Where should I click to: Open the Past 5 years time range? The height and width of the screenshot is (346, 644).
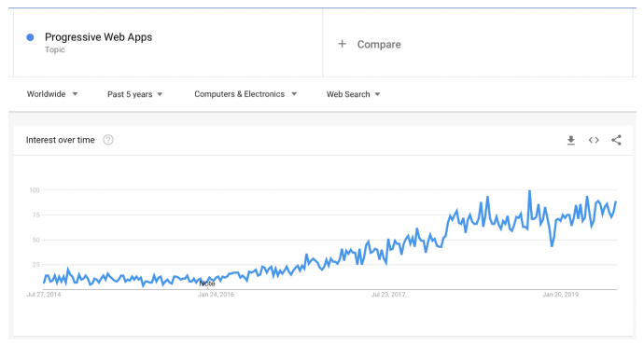135,94
